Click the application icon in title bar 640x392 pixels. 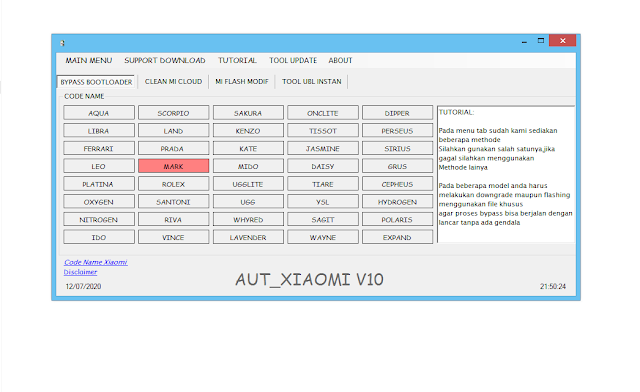(x=62, y=43)
